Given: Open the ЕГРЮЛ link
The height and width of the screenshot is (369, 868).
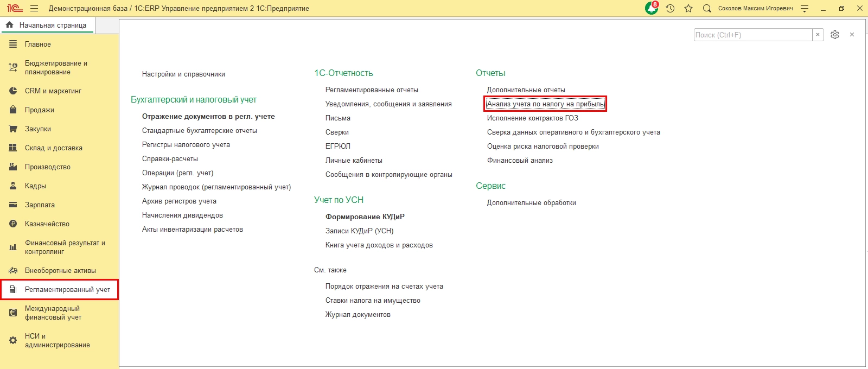Looking at the screenshot, I should 338,146.
